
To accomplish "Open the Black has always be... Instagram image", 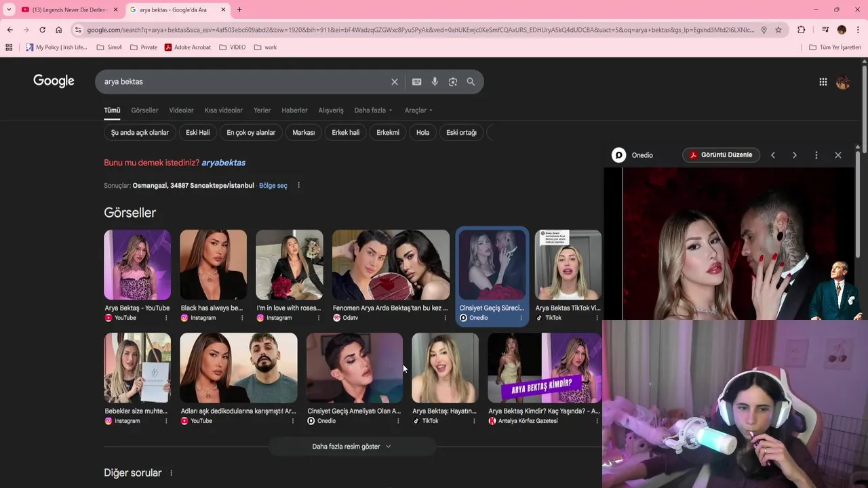I will 213,265.
